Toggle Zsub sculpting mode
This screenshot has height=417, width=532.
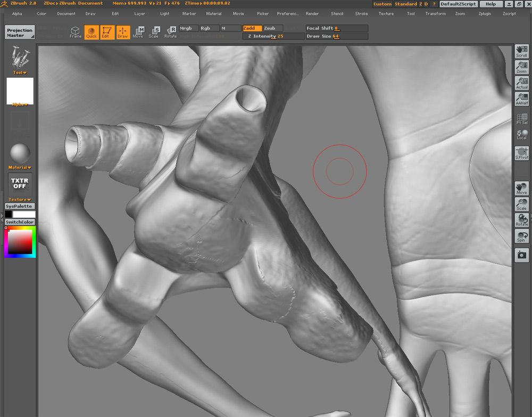point(273,28)
